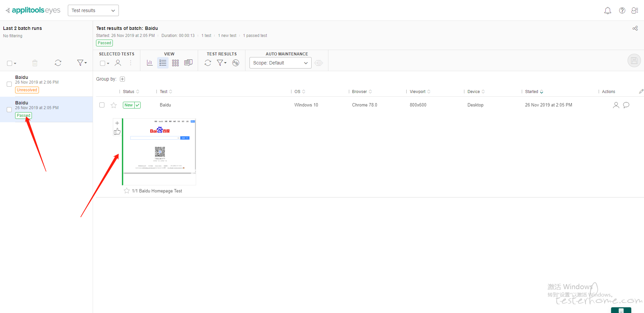Viewport: 644px width, 313px height.
Task: Sort by the Started column
Action: coord(534,92)
